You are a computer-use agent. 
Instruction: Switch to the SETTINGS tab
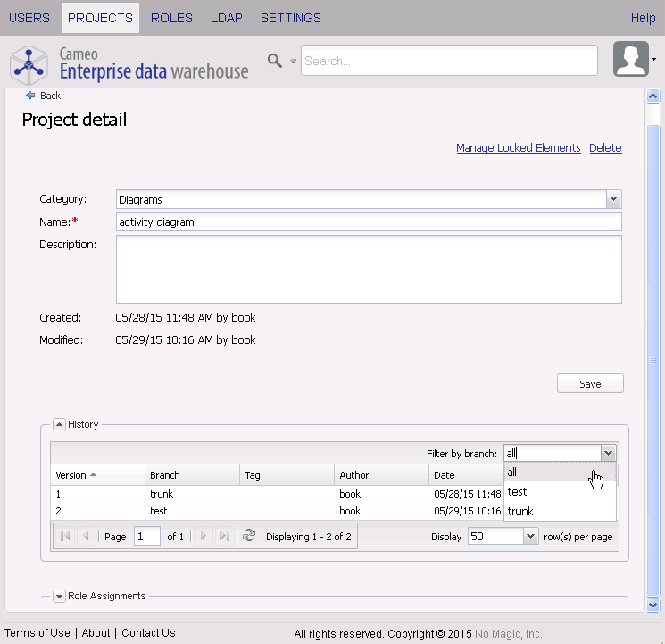(x=291, y=18)
